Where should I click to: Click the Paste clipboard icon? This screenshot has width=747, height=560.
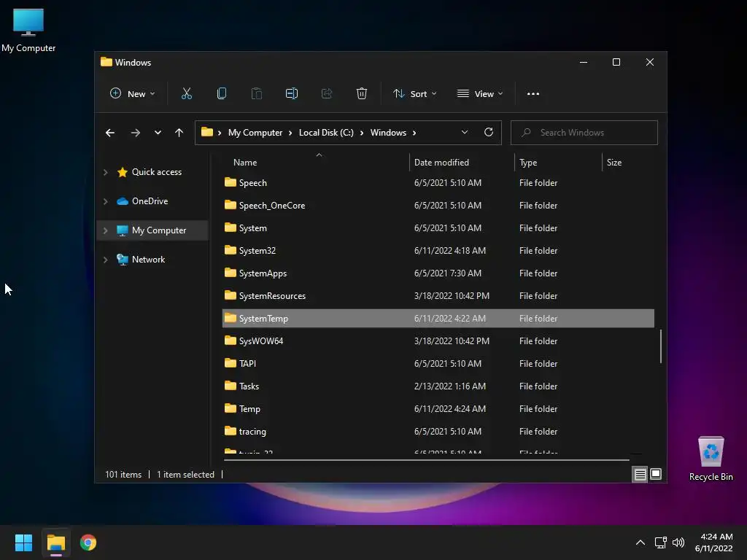(256, 94)
